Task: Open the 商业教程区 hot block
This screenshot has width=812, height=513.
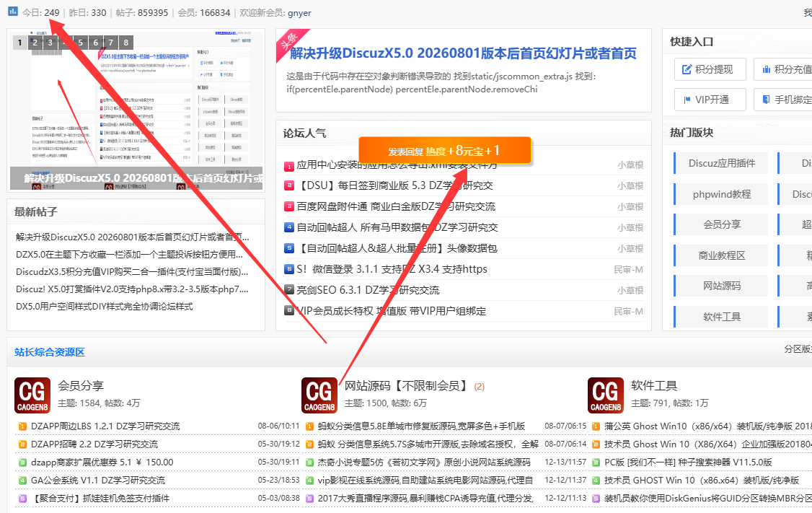Action: coord(721,255)
